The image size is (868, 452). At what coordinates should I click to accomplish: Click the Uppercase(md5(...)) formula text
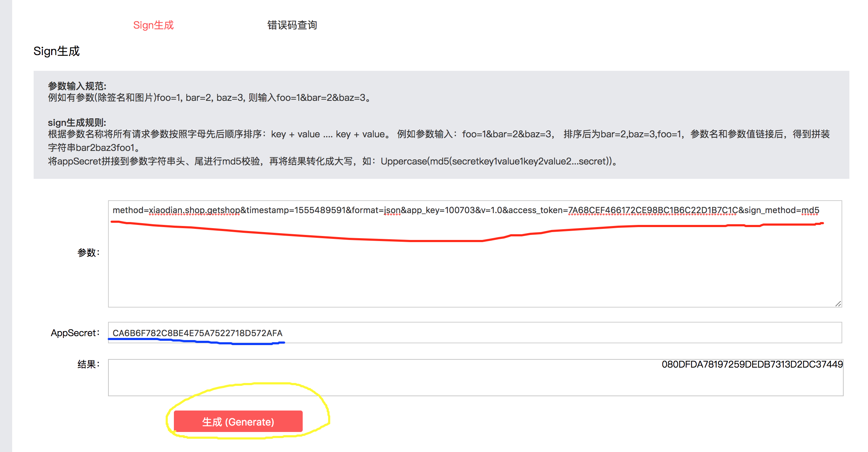point(496,161)
